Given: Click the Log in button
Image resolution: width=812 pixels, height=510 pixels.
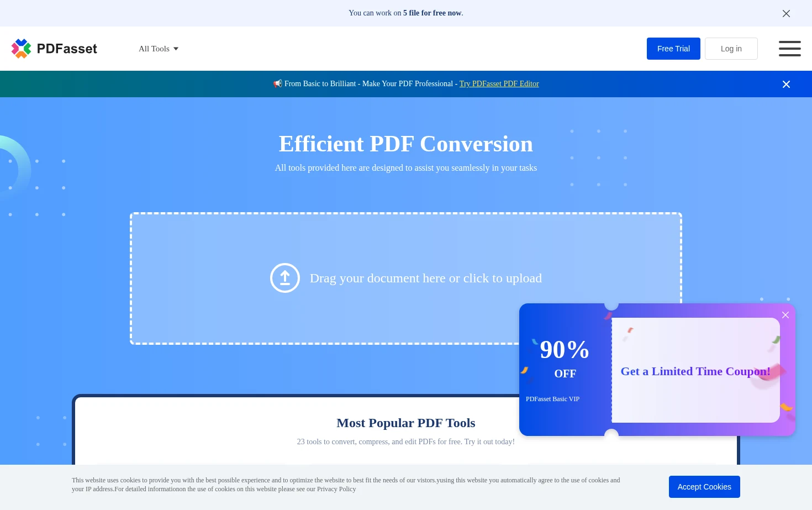Looking at the screenshot, I should coord(731,49).
